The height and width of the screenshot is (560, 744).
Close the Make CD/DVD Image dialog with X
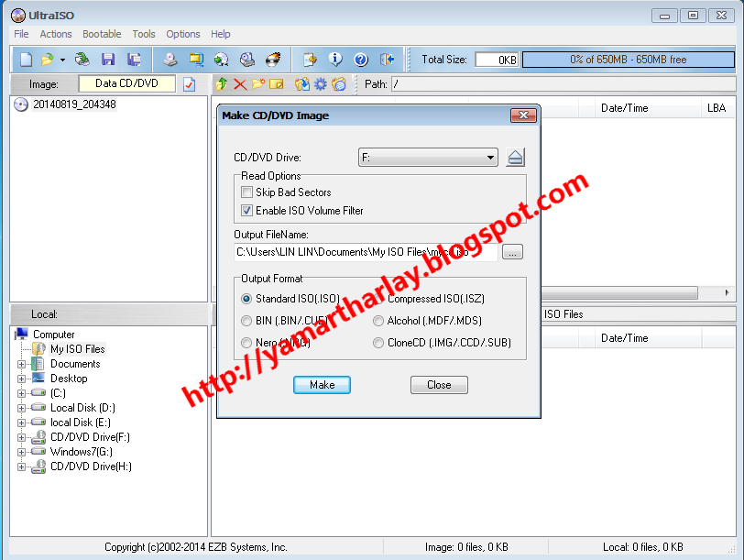[523, 115]
